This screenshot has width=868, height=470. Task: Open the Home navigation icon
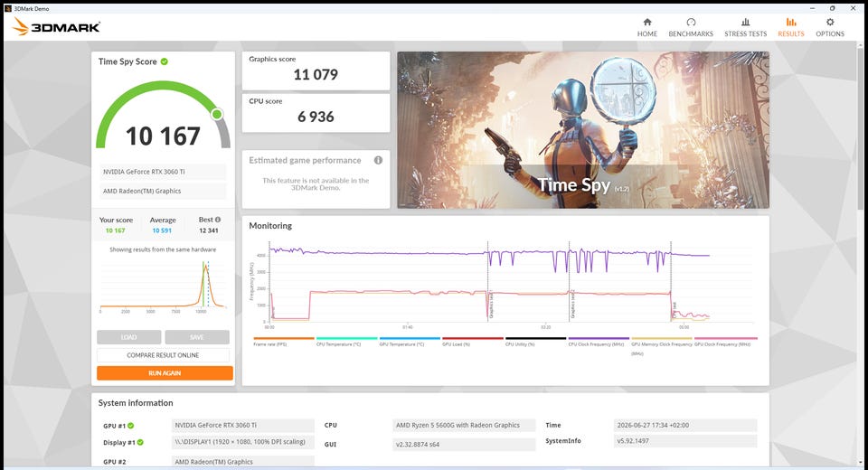point(647,22)
